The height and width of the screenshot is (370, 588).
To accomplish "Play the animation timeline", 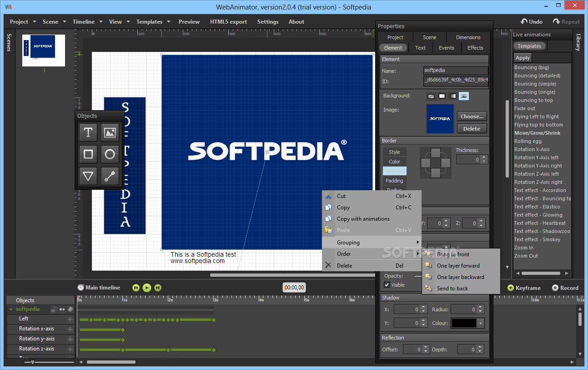I will 147,288.
